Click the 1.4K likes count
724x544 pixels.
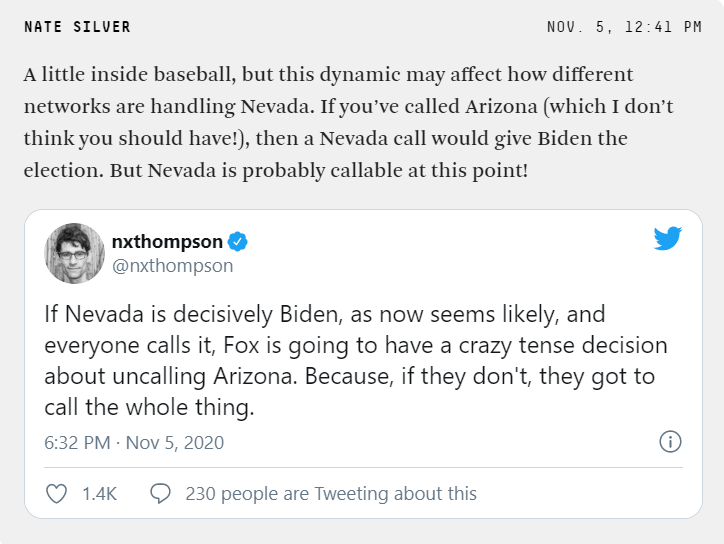pos(99,494)
